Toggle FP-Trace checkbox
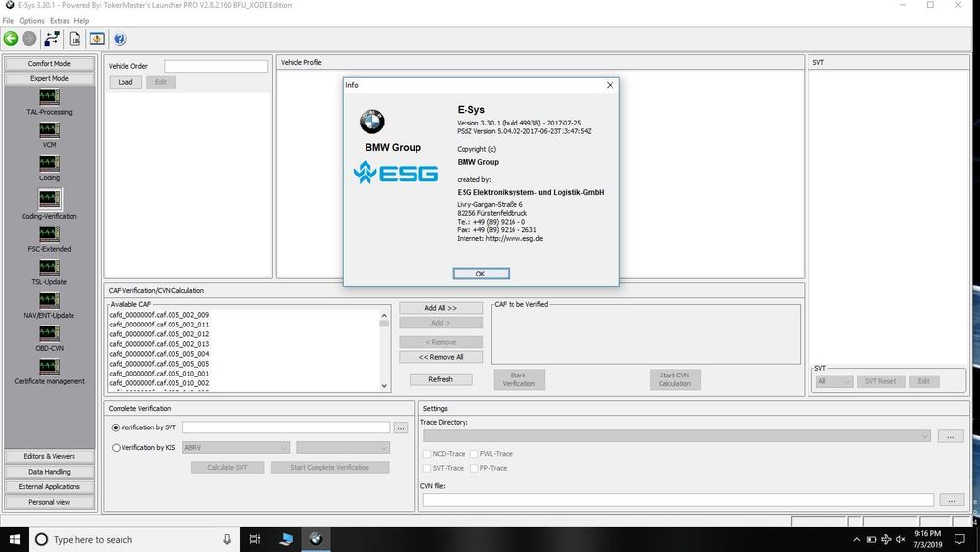Viewport: 980px width, 552px height. (474, 468)
